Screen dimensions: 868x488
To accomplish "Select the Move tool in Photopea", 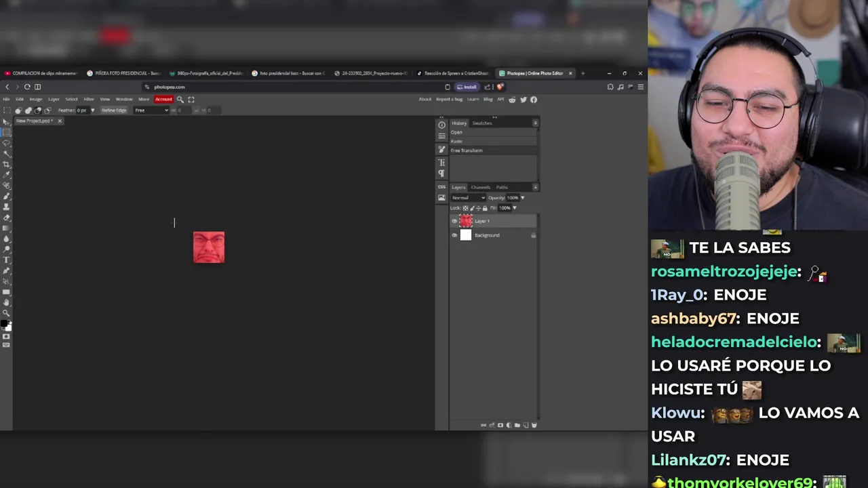I will point(7,122).
